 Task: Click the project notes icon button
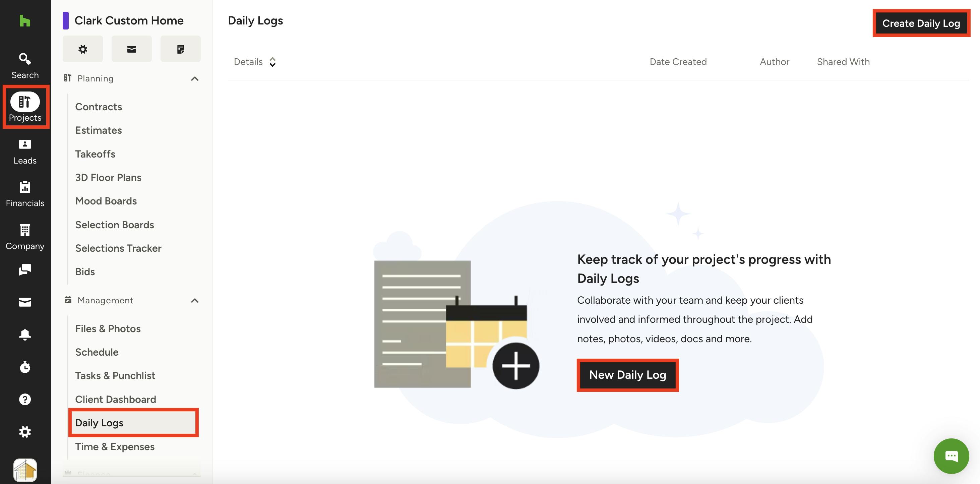coord(180,49)
